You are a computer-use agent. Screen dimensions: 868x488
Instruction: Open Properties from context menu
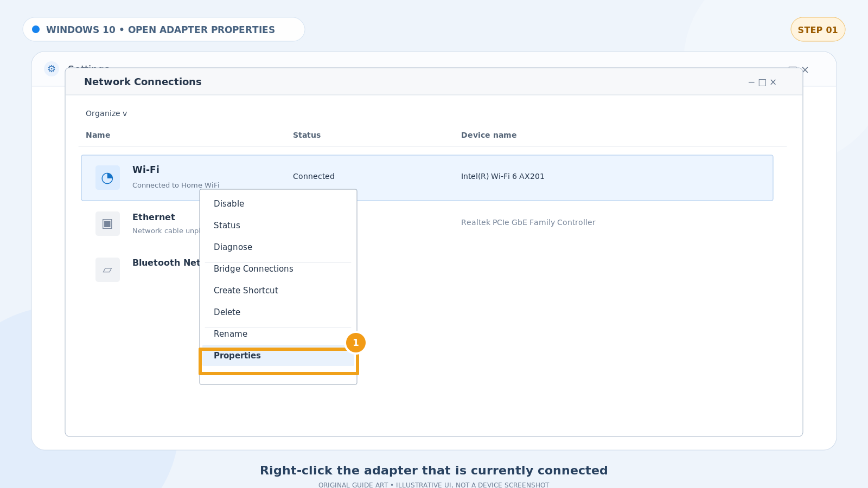pyautogui.click(x=278, y=356)
